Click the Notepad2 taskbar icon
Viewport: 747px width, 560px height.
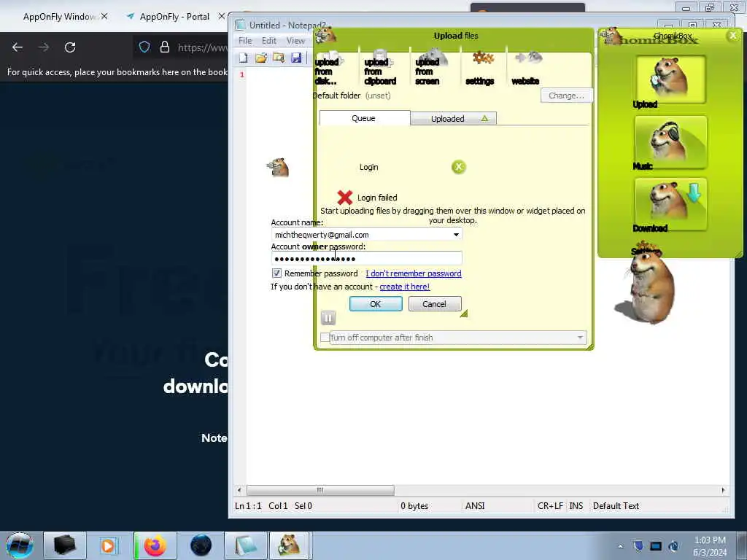coord(245,545)
